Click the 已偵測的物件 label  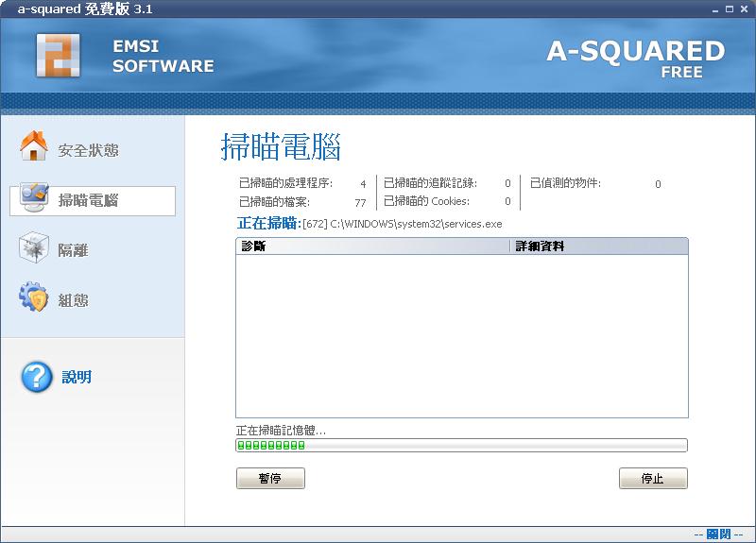coord(565,183)
